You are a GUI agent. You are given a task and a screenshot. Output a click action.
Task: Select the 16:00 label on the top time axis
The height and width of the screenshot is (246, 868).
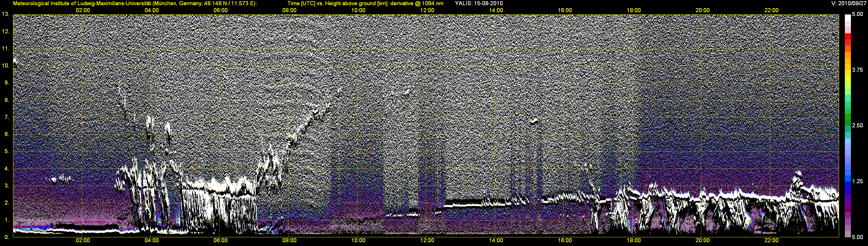click(565, 10)
